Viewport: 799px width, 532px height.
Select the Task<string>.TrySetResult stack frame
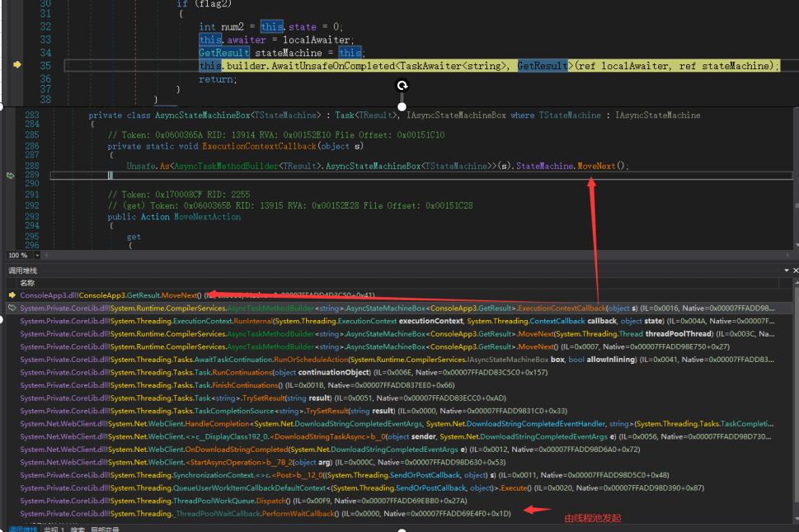[397, 398]
